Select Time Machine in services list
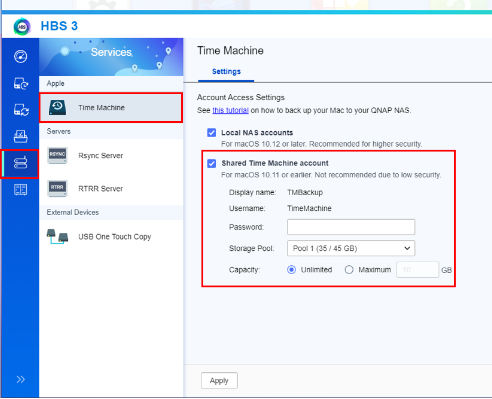The width and height of the screenshot is (492, 399). click(111, 107)
